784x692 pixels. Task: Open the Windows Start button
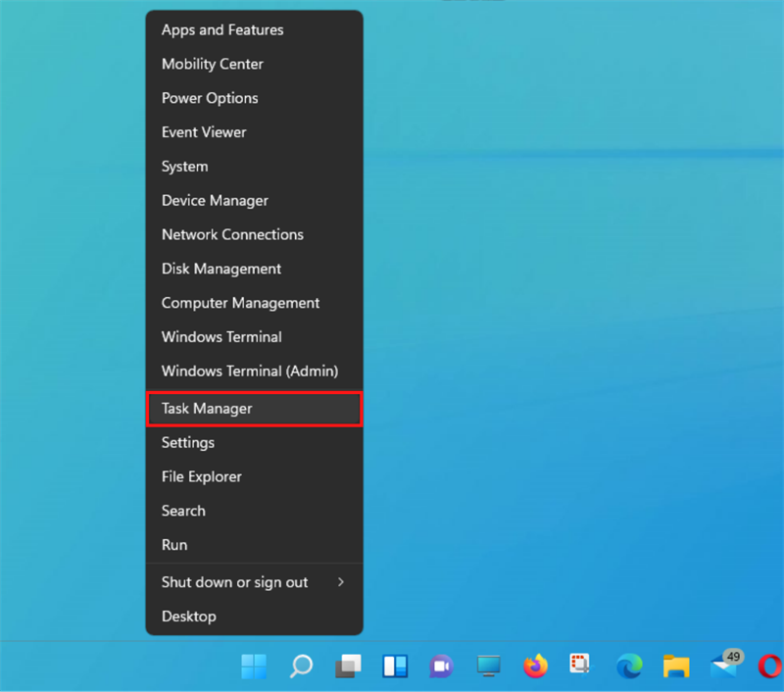coord(254,666)
